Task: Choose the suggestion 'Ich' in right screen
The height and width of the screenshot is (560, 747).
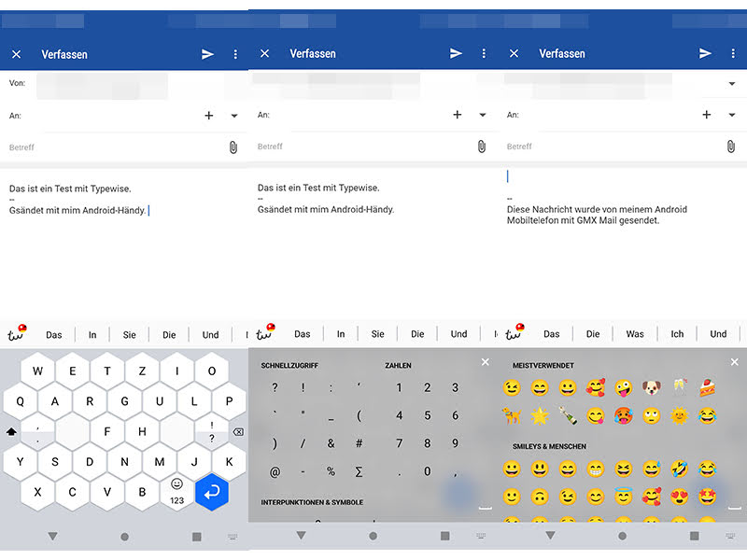Action: [677, 334]
